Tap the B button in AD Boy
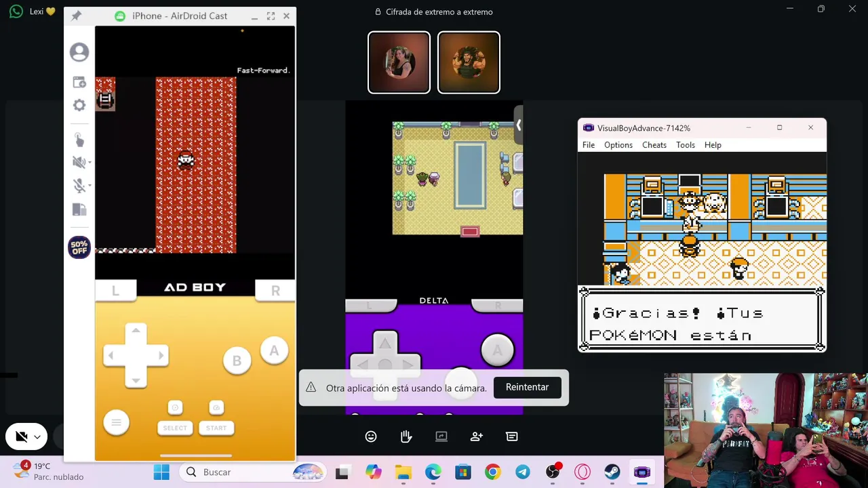 237,361
